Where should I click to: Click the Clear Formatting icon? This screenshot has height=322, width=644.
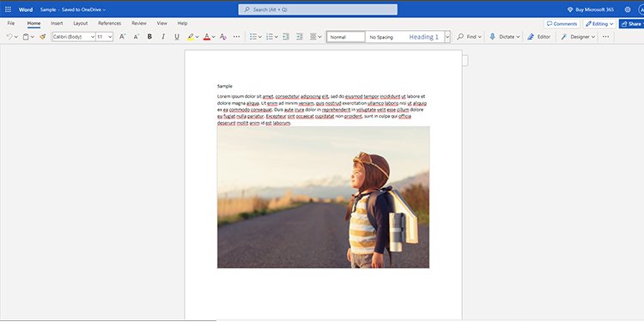(x=223, y=37)
